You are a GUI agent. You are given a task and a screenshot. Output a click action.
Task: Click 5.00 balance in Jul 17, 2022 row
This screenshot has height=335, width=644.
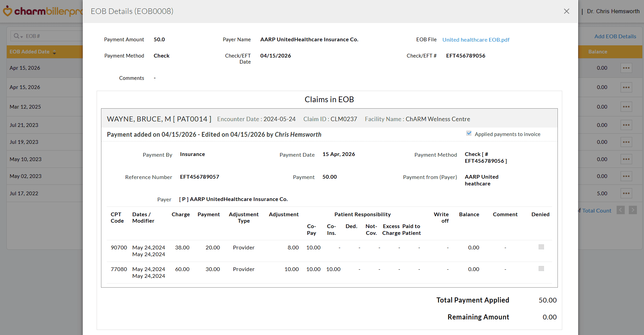602,194
